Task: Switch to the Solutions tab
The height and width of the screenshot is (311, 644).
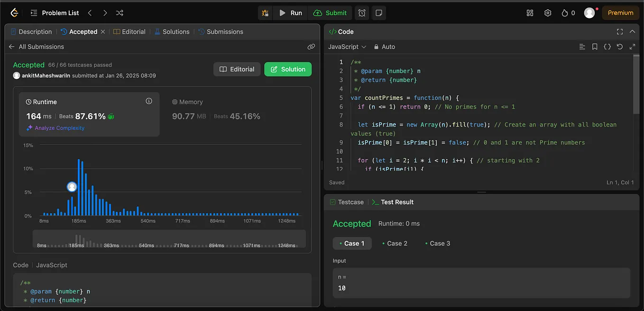Action: (172, 31)
